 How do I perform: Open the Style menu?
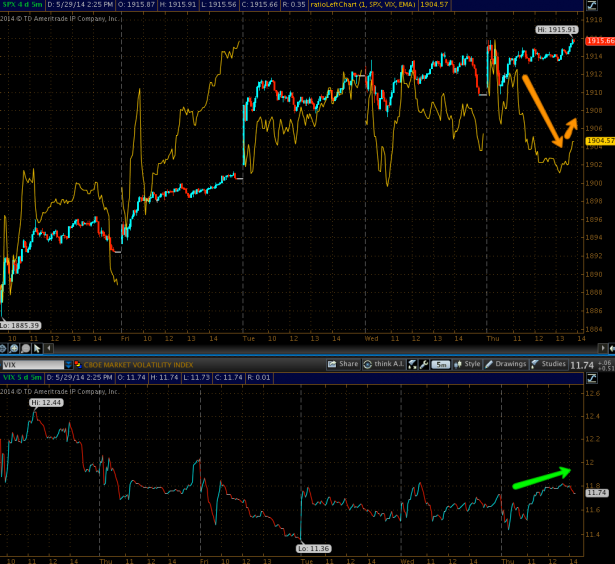(x=469, y=364)
